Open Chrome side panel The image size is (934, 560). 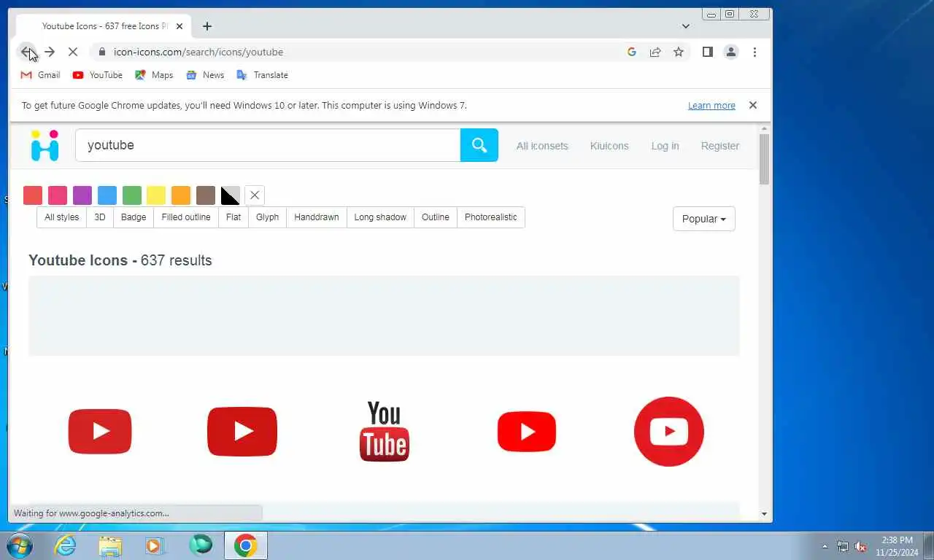[x=707, y=52]
